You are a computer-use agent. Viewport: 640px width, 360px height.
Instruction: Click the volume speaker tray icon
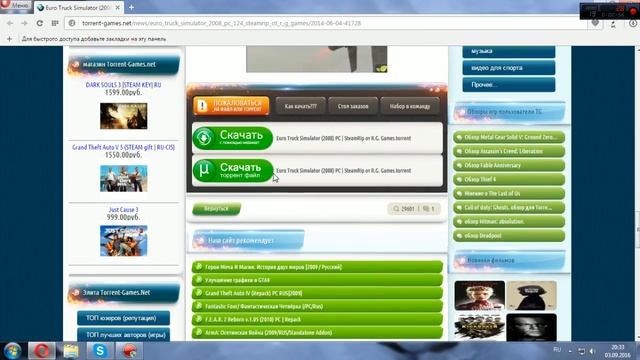(592, 351)
